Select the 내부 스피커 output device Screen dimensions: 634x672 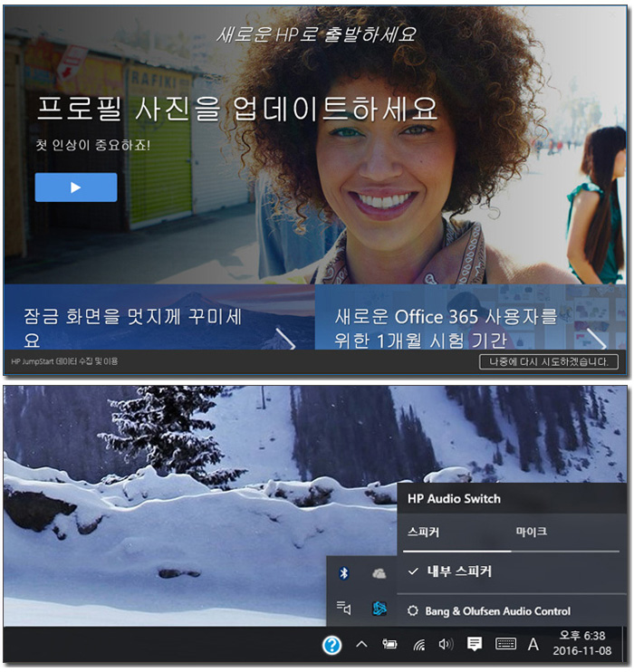[x=512, y=571]
